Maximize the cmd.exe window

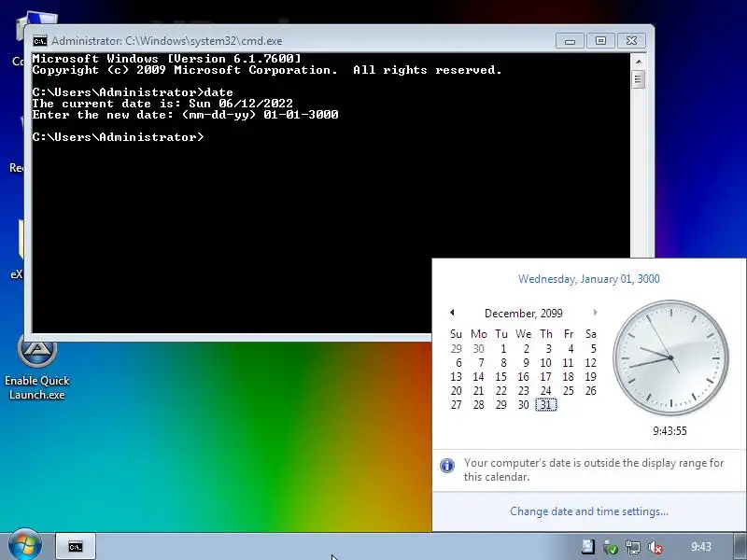point(600,41)
